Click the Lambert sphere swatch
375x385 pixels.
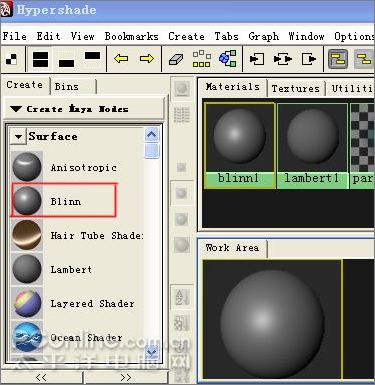click(x=27, y=269)
